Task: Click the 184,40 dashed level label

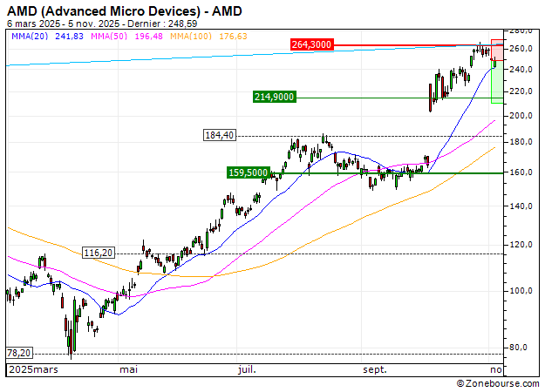Action: click(x=220, y=136)
